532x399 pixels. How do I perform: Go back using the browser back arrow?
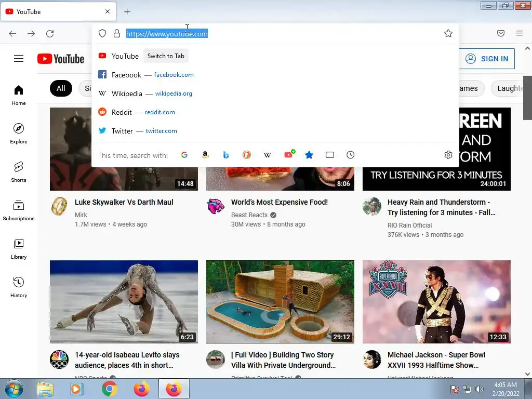(12, 34)
